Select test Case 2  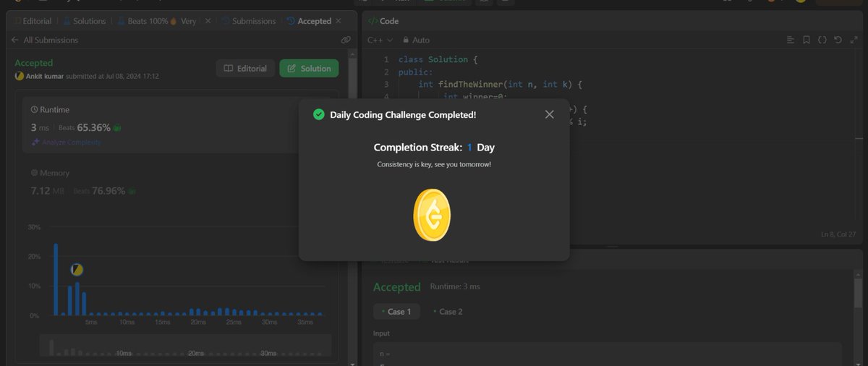click(448, 311)
